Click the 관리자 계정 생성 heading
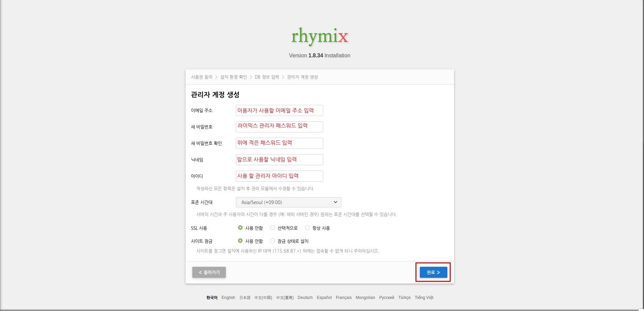Image resolution: width=644 pixels, height=311 pixels. pyautogui.click(x=215, y=95)
